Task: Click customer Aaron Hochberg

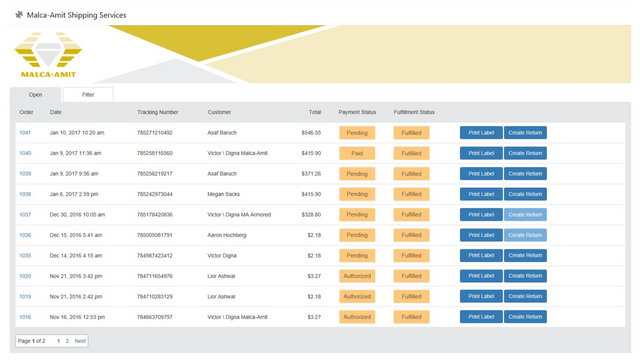Action: click(x=227, y=235)
